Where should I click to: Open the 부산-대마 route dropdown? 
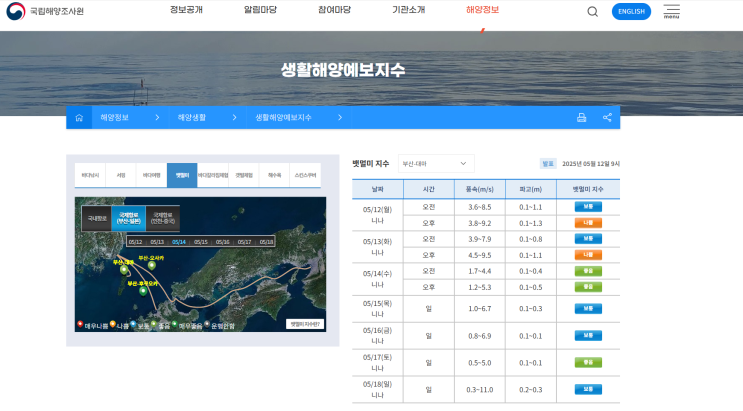[x=435, y=163]
